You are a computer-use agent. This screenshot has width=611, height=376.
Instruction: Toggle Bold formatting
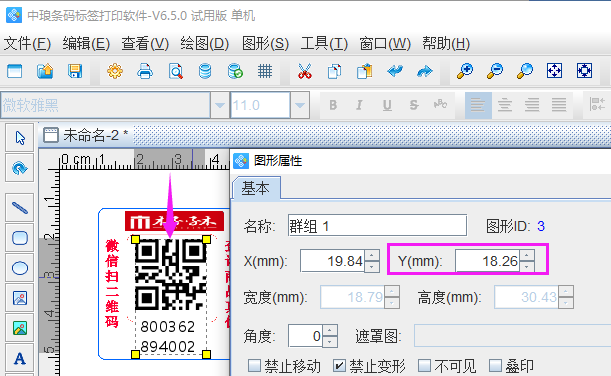click(333, 105)
